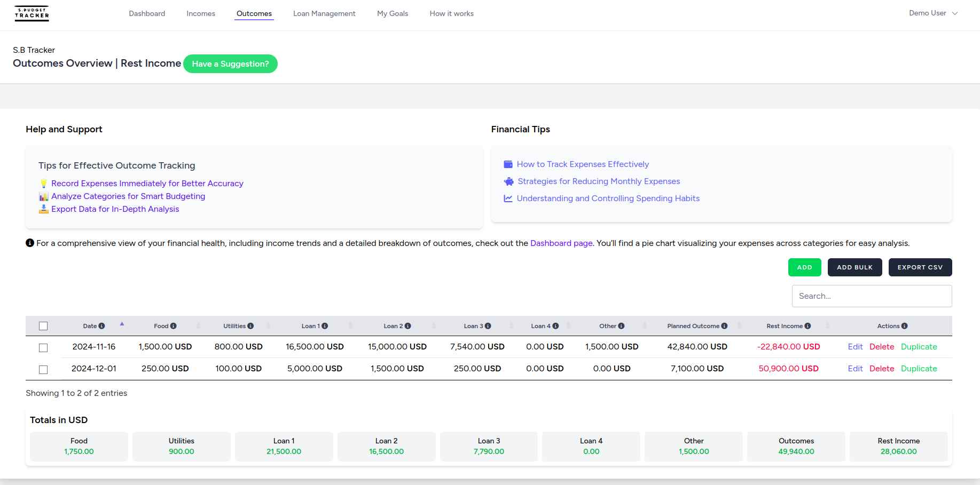Open the Loan Management tab
This screenshot has width=980, height=485.
[x=324, y=13]
